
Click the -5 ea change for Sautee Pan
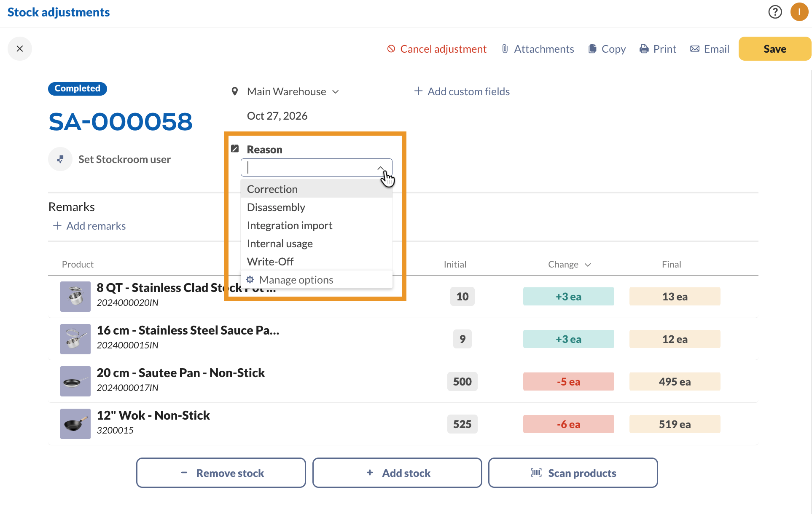pos(568,382)
